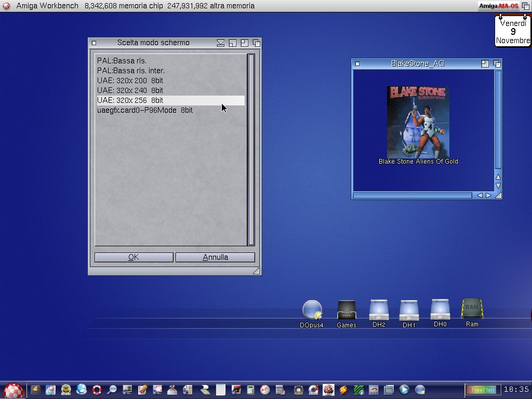This screenshot has height=399, width=532.
Task: Click the BlakeStone_AG window right scroll arrow
Action: point(488,195)
